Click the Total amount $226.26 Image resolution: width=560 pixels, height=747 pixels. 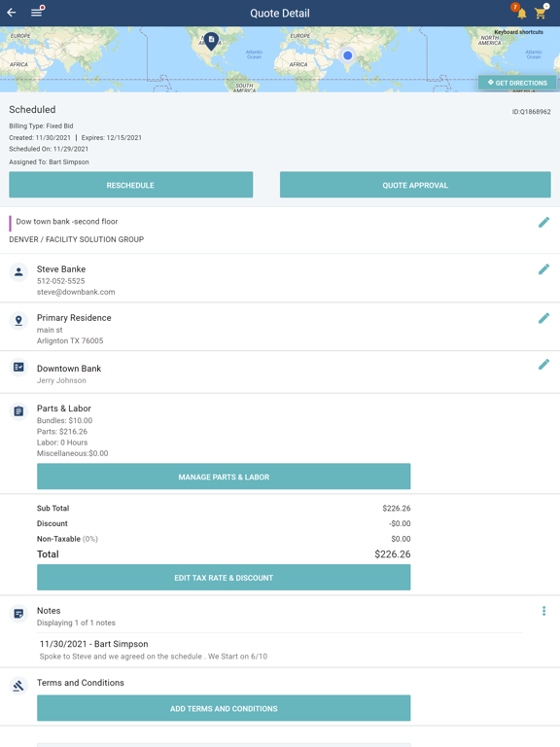click(x=393, y=554)
